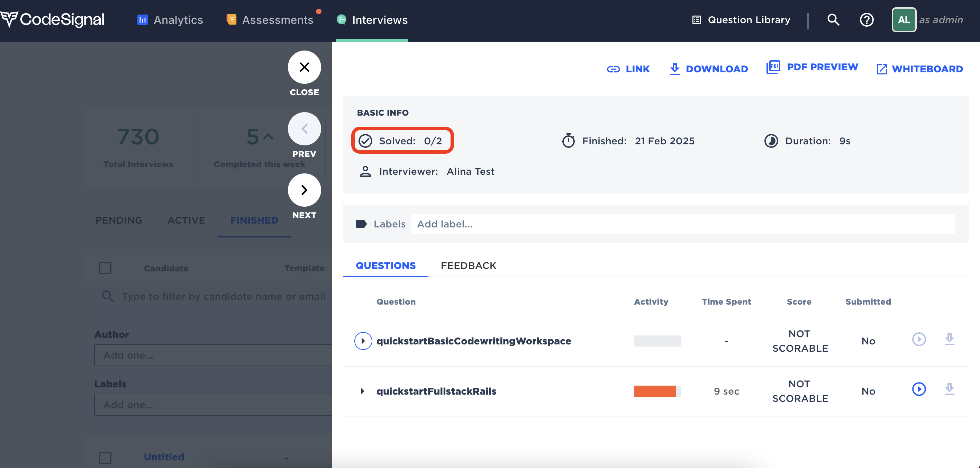The width and height of the screenshot is (980, 468).
Task: Click the quickstartFullstackRails question name
Action: (436, 391)
